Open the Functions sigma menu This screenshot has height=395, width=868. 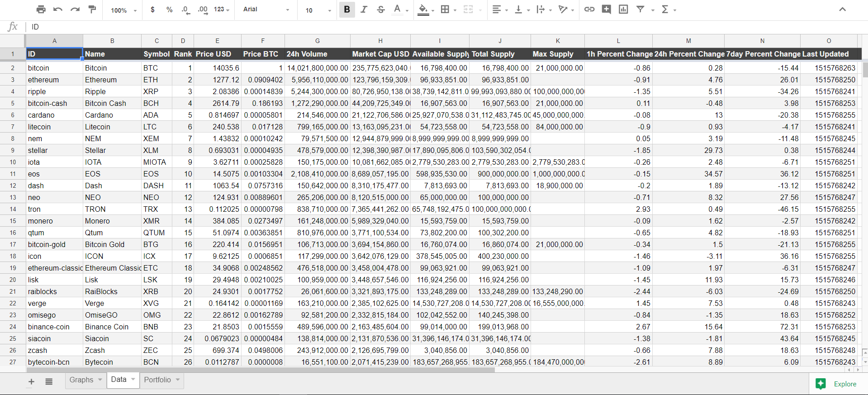coord(665,10)
